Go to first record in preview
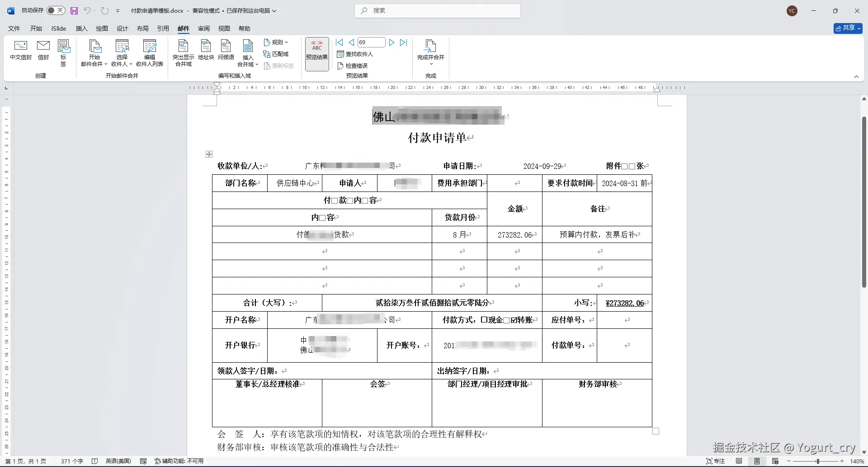 coord(340,42)
